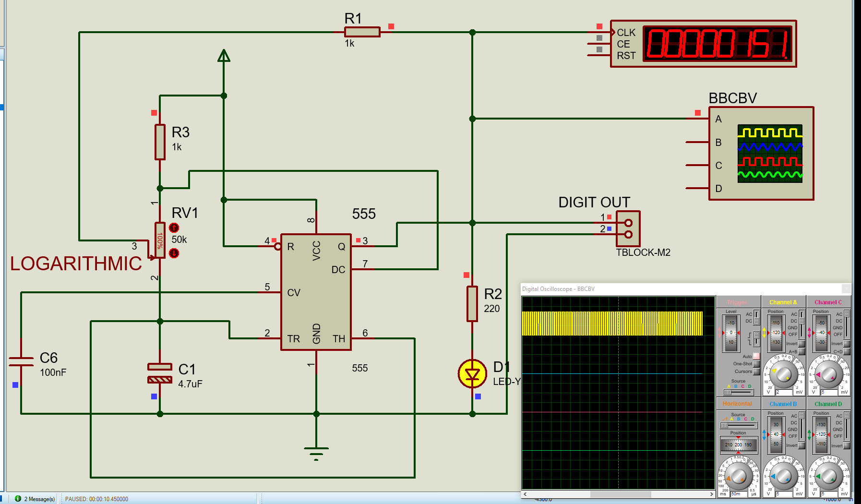Toggle Channel C Invert button

click(x=847, y=344)
